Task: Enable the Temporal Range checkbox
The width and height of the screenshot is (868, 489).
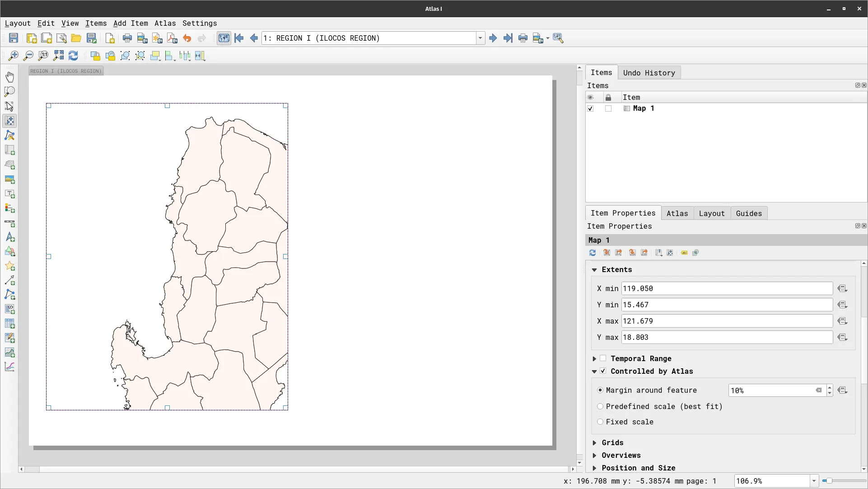Action: (603, 358)
